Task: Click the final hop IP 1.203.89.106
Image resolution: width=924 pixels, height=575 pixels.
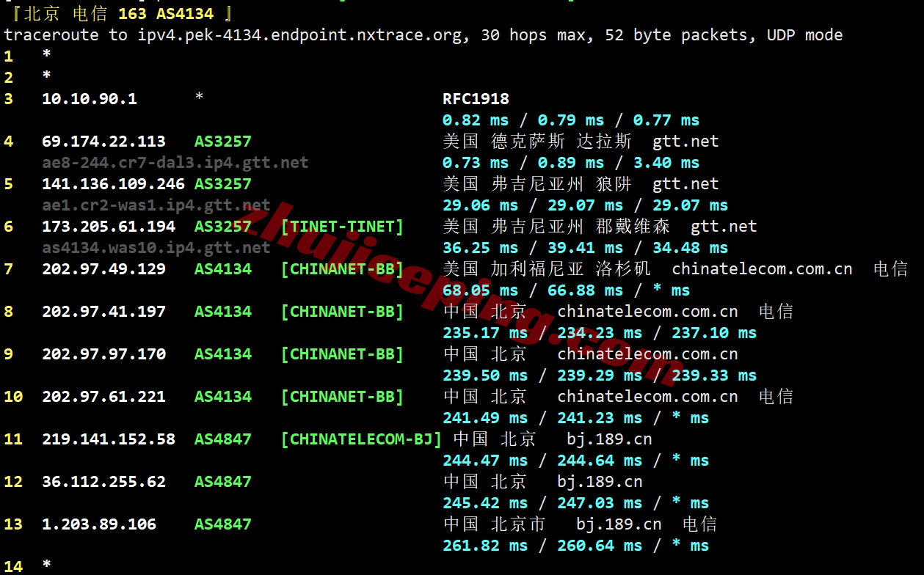Action: tap(99, 524)
